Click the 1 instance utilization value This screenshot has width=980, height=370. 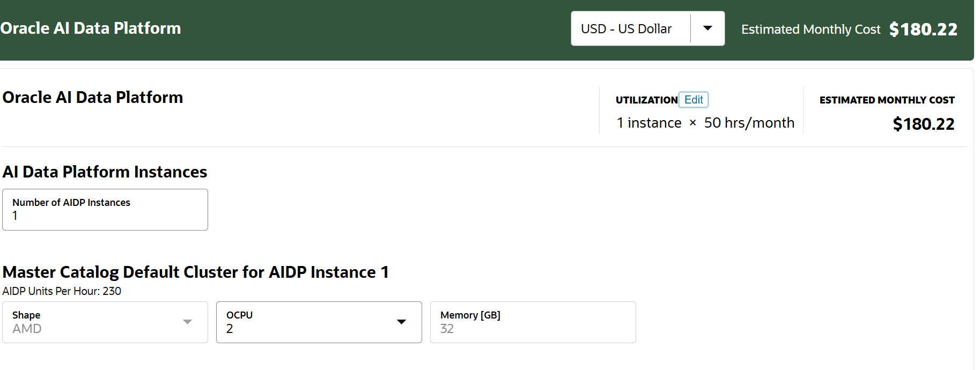[x=649, y=123]
